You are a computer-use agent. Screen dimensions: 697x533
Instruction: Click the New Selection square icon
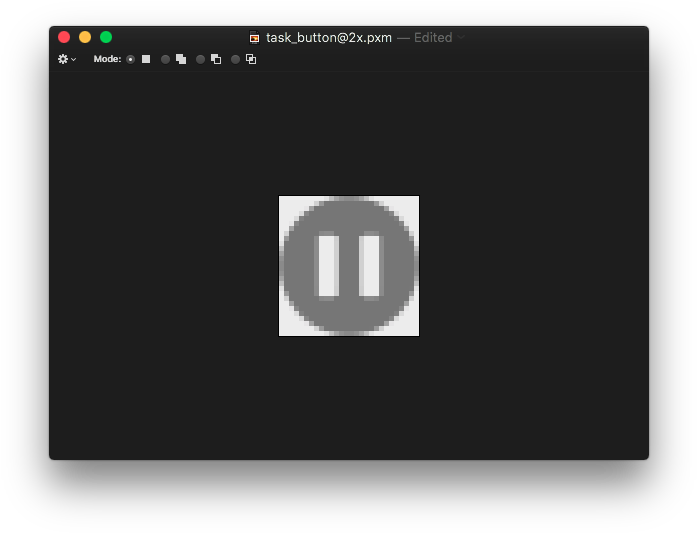coord(146,59)
